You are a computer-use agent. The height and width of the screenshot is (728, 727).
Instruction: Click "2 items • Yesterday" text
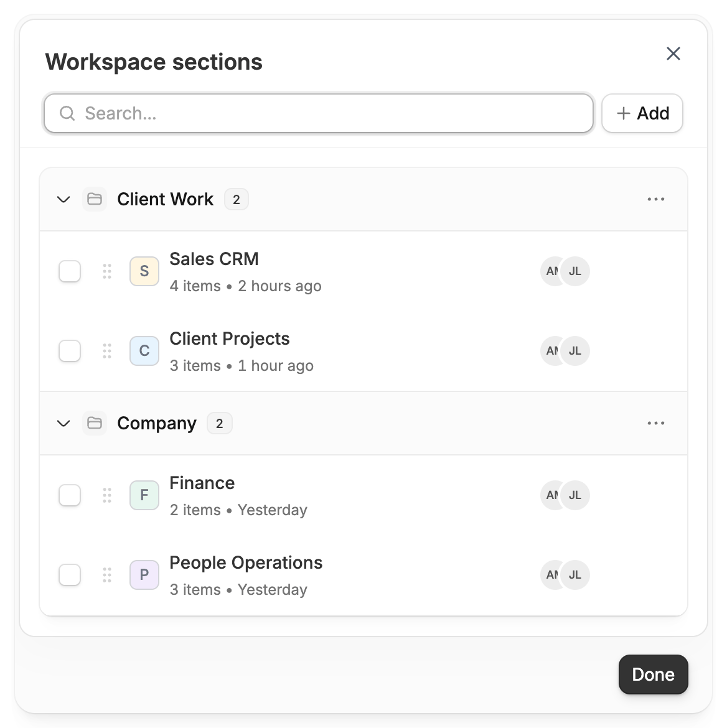point(238,510)
